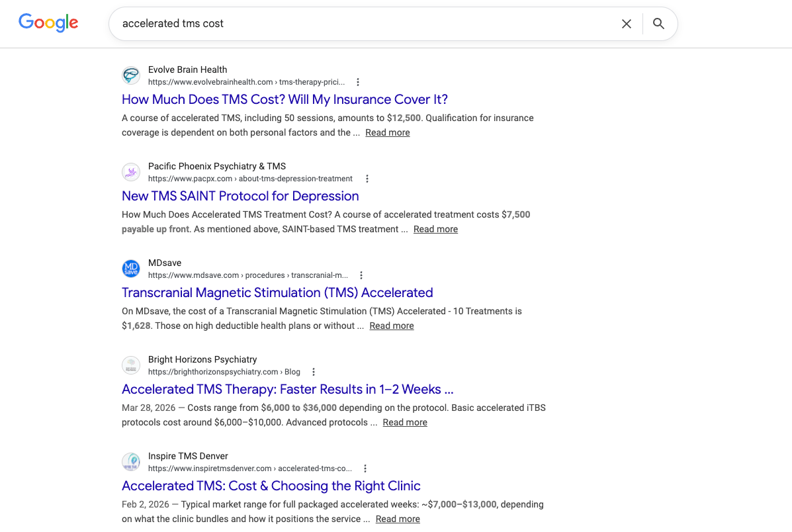Image resolution: width=792 pixels, height=532 pixels.
Task: Open more options for MDsave result
Action: pyautogui.click(x=361, y=275)
